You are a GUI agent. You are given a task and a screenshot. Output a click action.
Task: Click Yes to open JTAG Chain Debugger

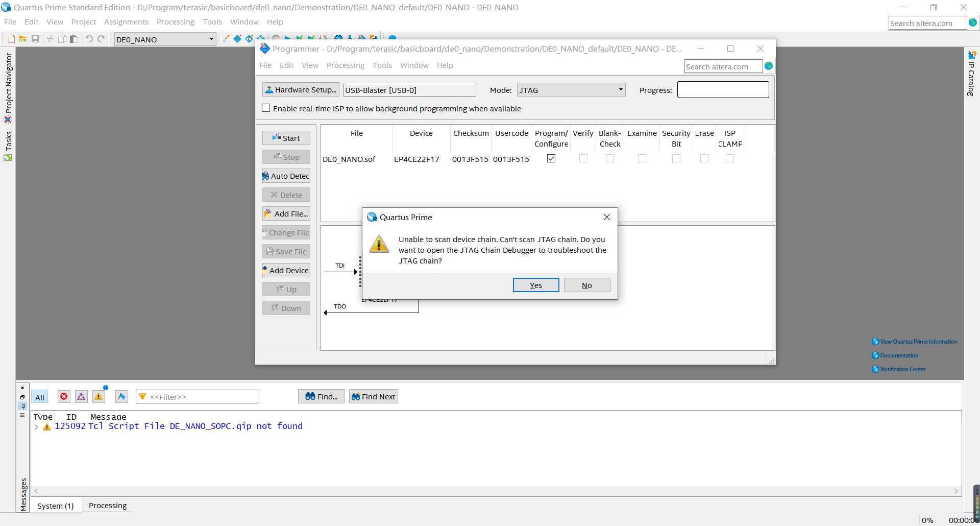click(536, 285)
